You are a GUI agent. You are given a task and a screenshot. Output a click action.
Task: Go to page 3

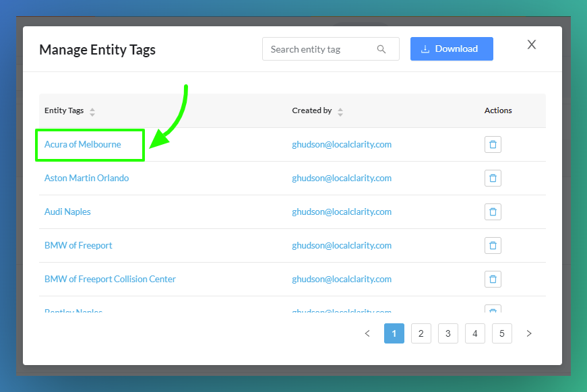[x=448, y=333]
